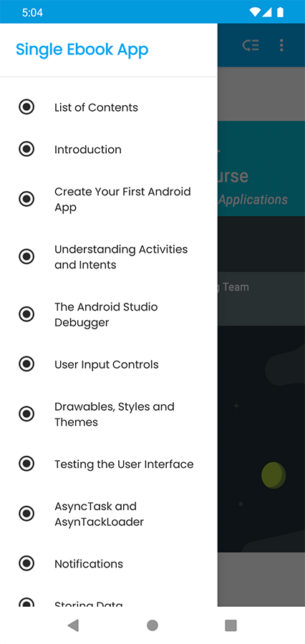This screenshot has width=305, height=644.
Task: Open The Android Studio Debugger chapter
Action: 109,314
